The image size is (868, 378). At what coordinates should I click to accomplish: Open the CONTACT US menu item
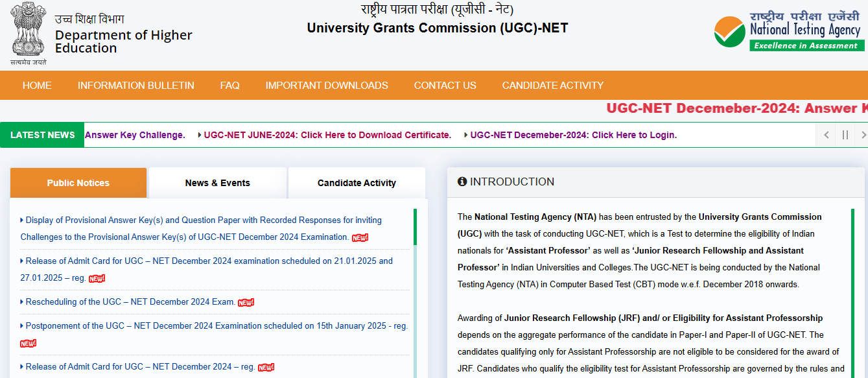click(445, 85)
